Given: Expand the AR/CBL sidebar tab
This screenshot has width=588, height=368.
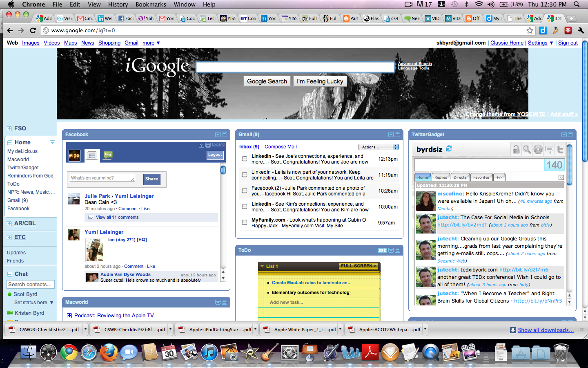Looking at the screenshot, I should 9,224.
